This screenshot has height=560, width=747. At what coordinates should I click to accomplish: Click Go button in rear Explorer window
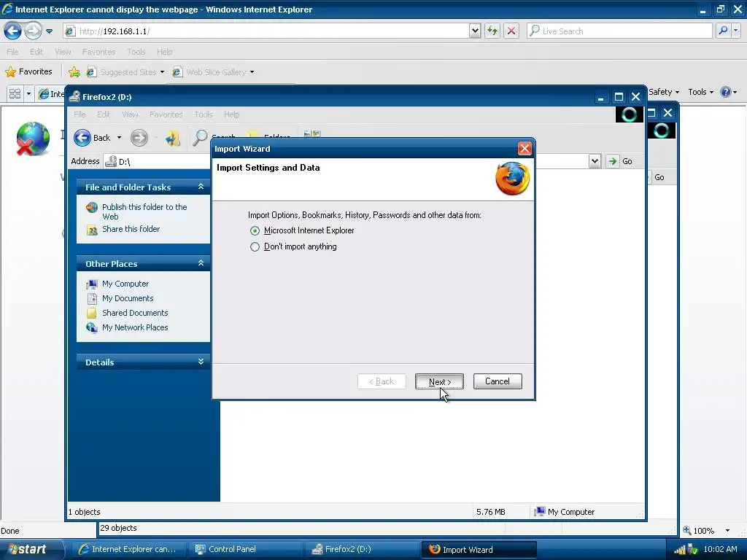tap(659, 177)
